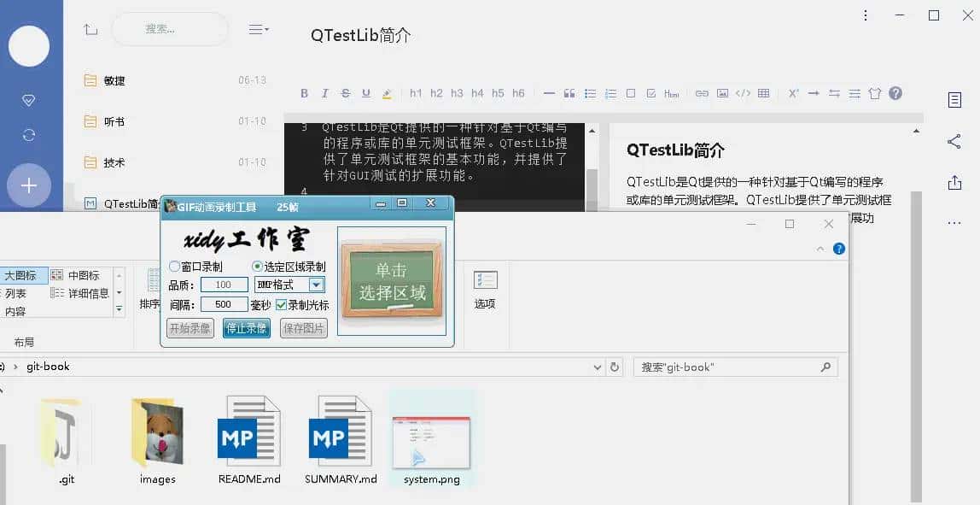The height and width of the screenshot is (505, 980).
Task: Click the 停止录像 button
Action: [x=248, y=327]
